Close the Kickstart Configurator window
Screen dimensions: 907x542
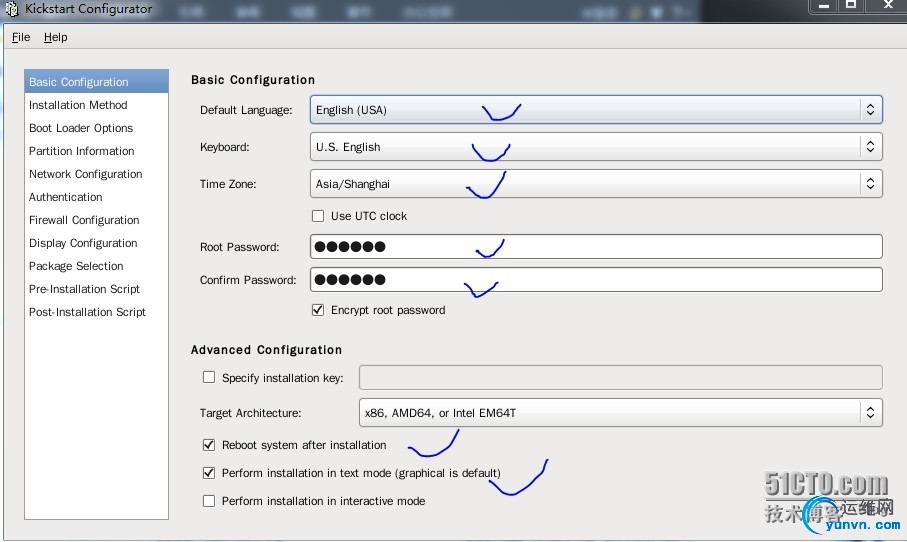[x=888, y=5]
